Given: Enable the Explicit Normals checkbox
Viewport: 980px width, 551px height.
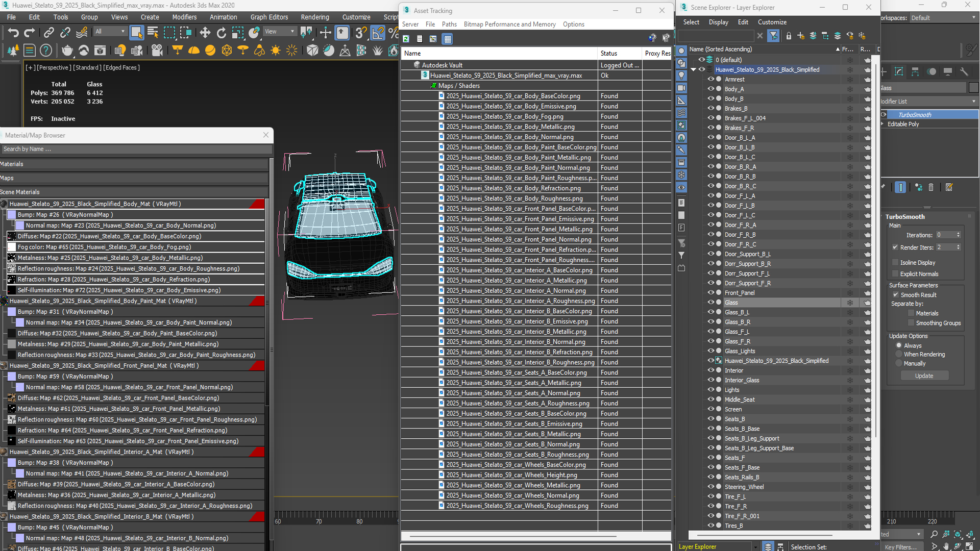Looking at the screenshot, I should pyautogui.click(x=895, y=274).
